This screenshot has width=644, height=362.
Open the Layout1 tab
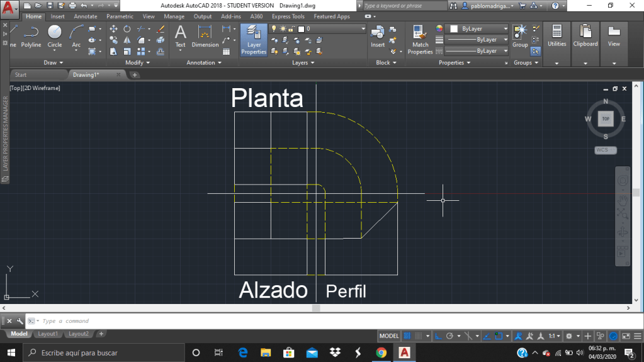(48, 334)
